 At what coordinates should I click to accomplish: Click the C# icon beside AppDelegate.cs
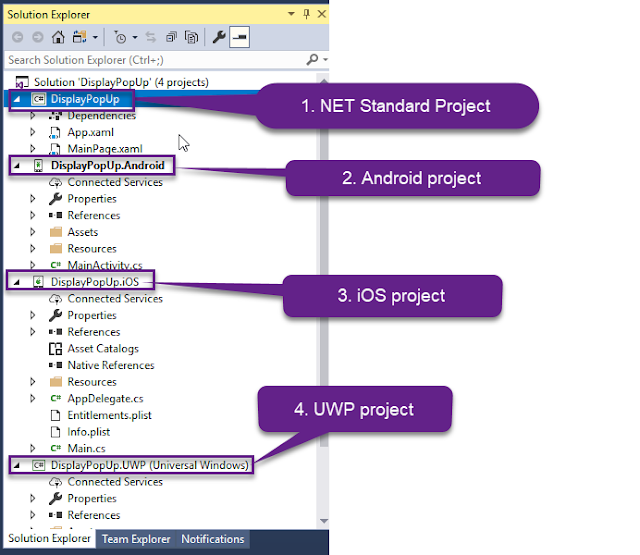tap(56, 398)
